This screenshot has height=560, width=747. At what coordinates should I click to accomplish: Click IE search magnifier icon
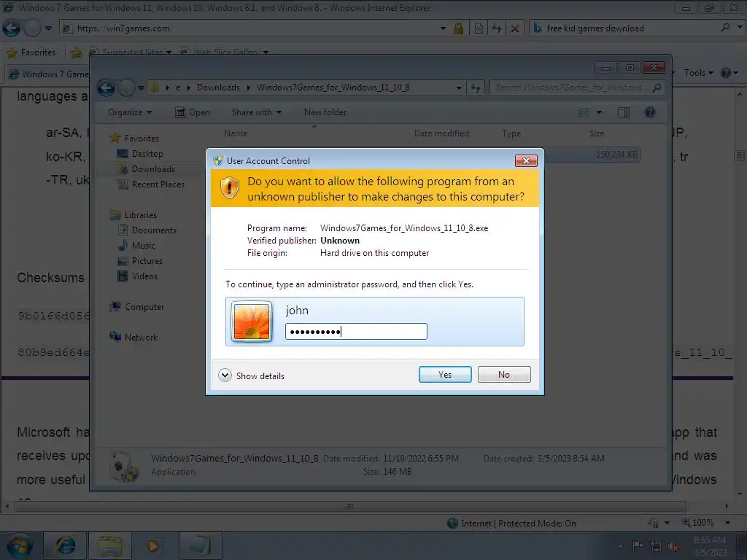pyautogui.click(x=725, y=28)
